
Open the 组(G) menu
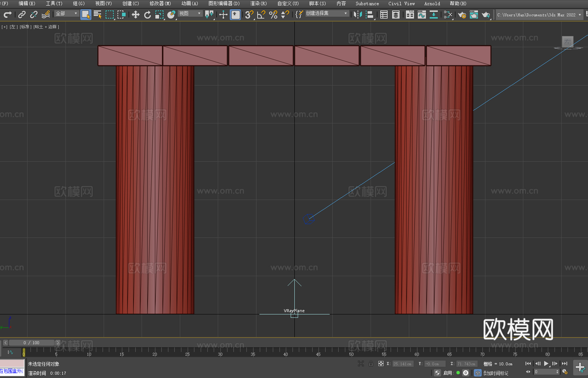[78, 3]
